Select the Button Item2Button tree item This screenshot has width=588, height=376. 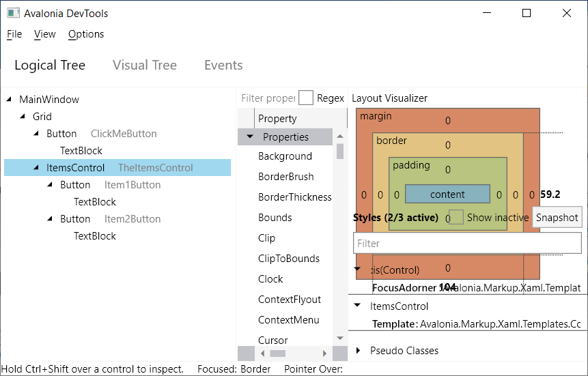pos(110,219)
